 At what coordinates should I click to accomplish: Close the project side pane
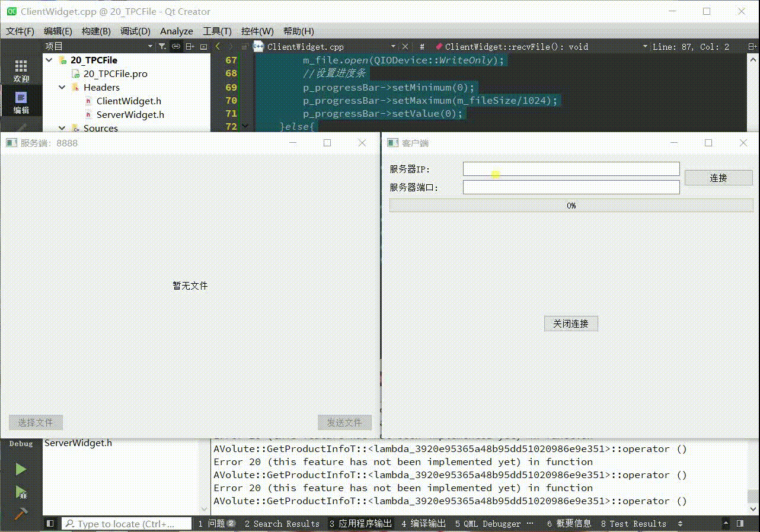coord(203,46)
